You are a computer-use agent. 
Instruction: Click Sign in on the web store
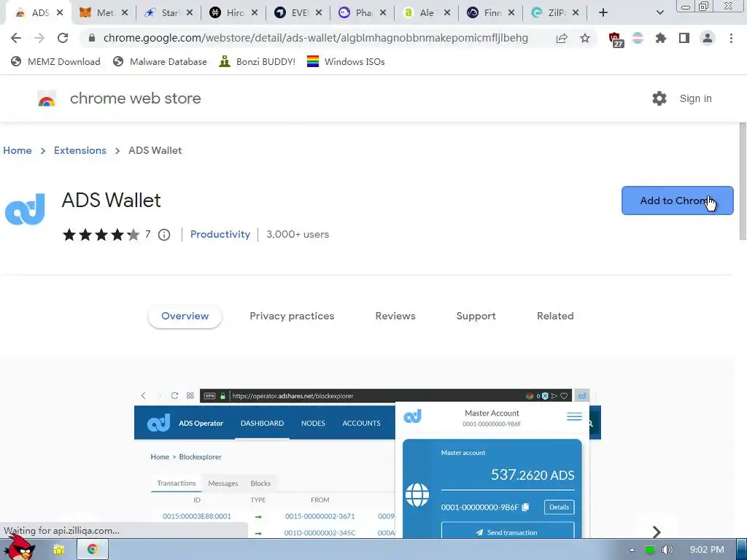(x=695, y=98)
